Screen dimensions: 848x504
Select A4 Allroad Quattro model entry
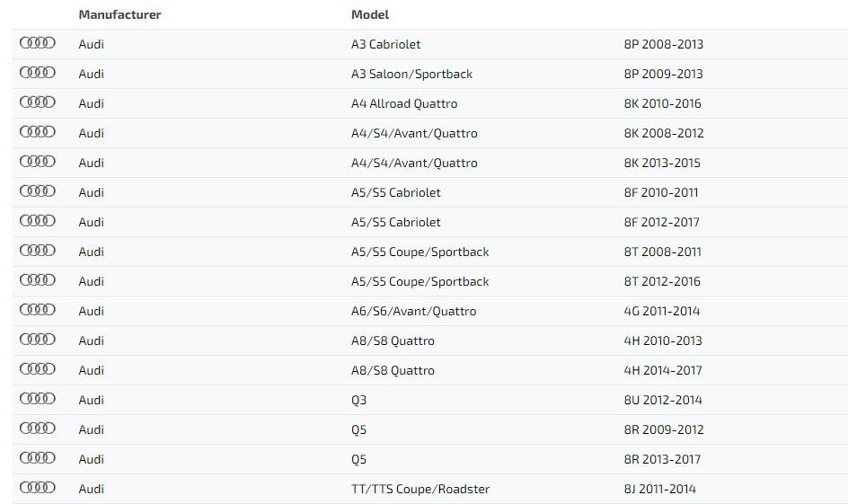pos(404,103)
